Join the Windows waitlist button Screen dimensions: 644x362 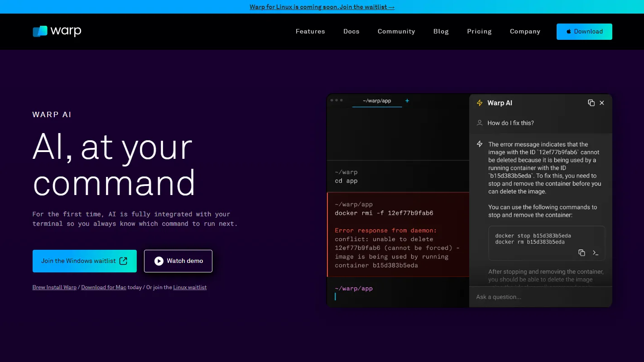tap(84, 261)
